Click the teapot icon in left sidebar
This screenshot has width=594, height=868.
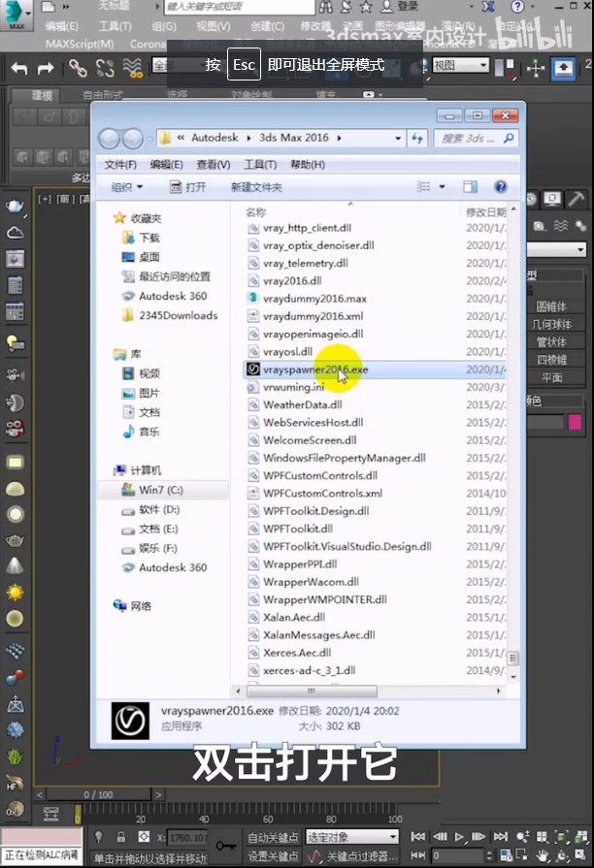[15, 206]
